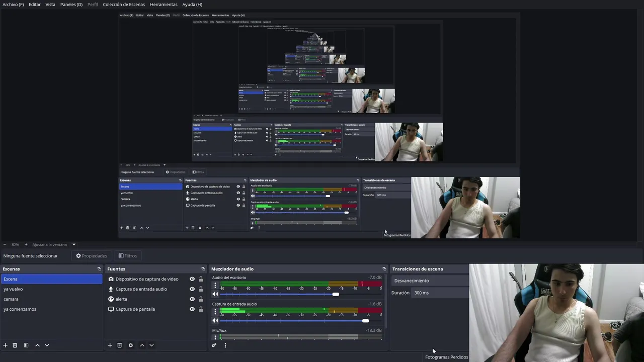Click microphone icon of Captura de entrada audio source
The image size is (644, 362).
111,289
